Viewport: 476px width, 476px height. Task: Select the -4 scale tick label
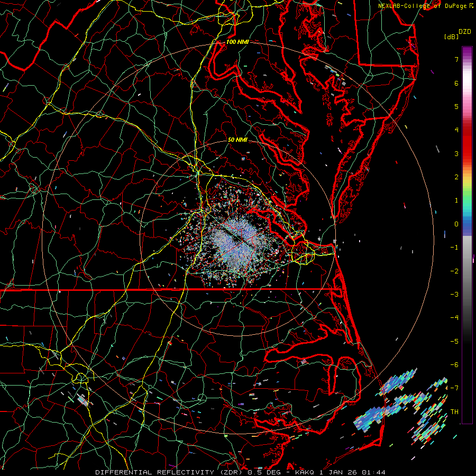tap(454, 317)
